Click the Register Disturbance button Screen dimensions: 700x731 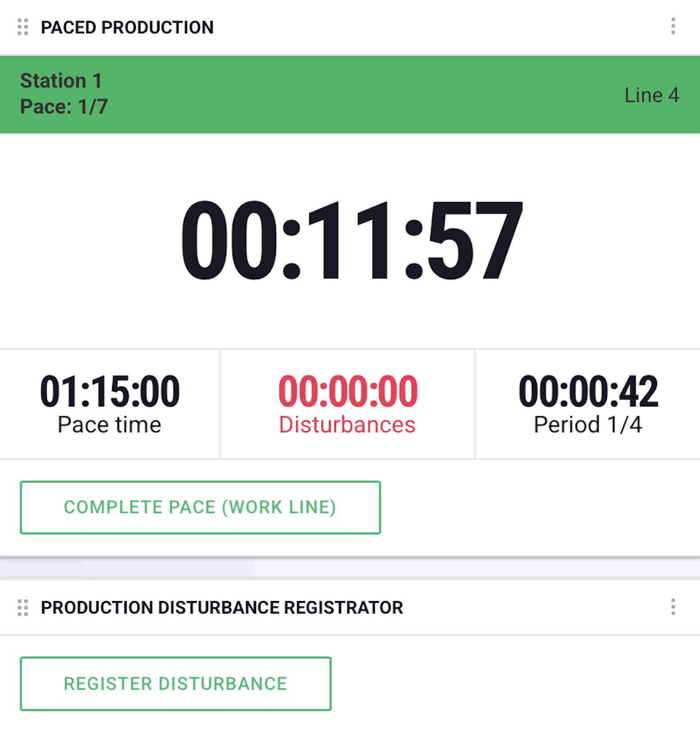pos(175,684)
